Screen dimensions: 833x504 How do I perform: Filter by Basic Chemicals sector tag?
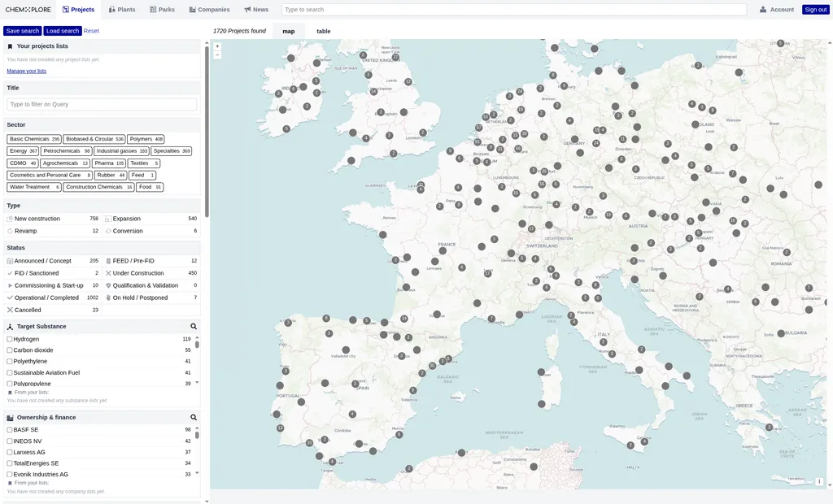click(x=34, y=139)
